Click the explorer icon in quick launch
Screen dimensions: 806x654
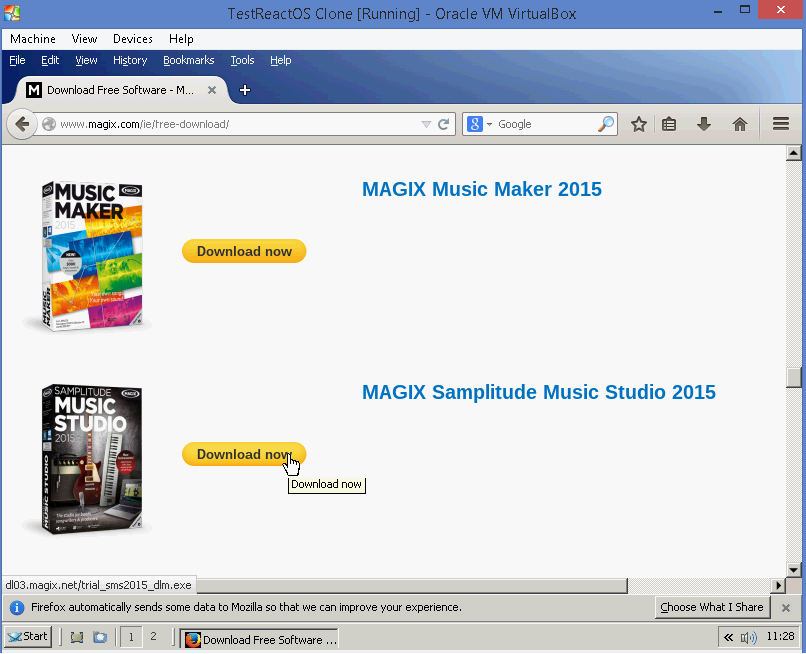click(100, 638)
